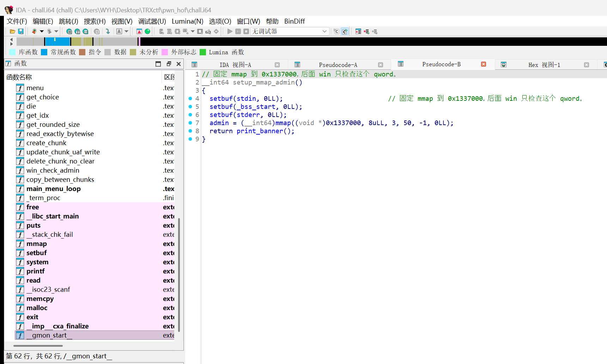Image resolution: width=607 pixels, height=364 pixels.
Task: Click 库函数 light cyan legend swatch
Action: [12, 52]
